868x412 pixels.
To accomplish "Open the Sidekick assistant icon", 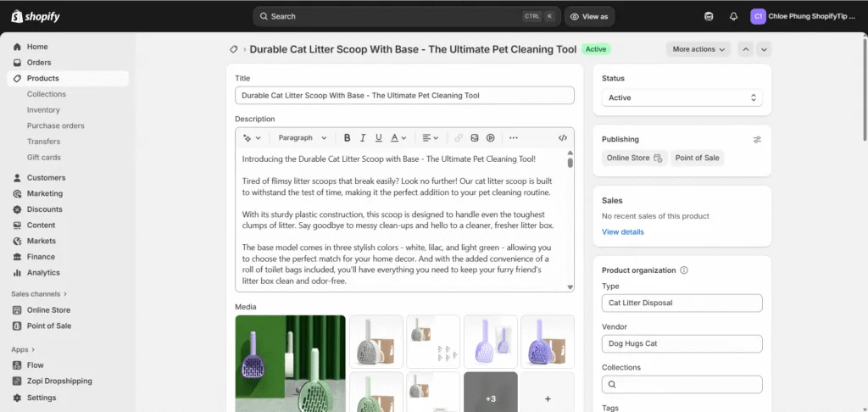I will pyautogui.click(x=709, y=17).
